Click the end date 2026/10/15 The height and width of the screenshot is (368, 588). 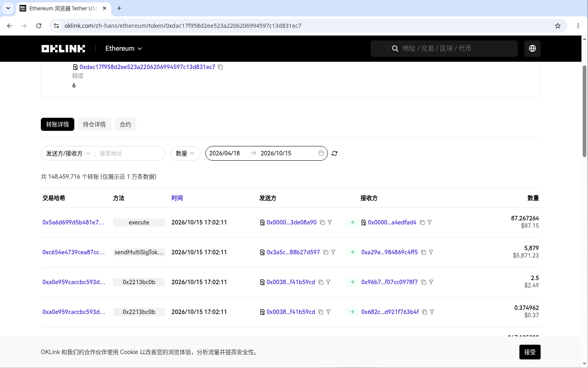click(276, 153)
